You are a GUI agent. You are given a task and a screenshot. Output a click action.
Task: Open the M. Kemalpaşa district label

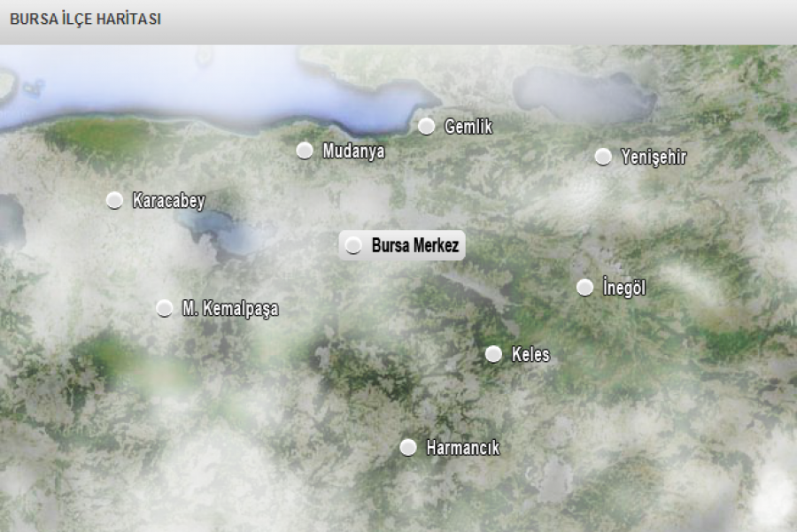tap(230, 308)
